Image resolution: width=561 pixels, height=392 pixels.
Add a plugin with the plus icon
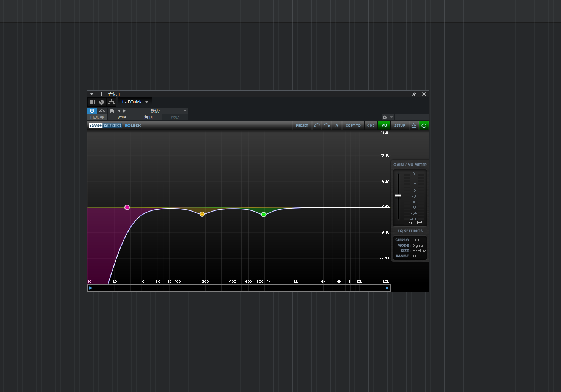[x=102, y=94]
